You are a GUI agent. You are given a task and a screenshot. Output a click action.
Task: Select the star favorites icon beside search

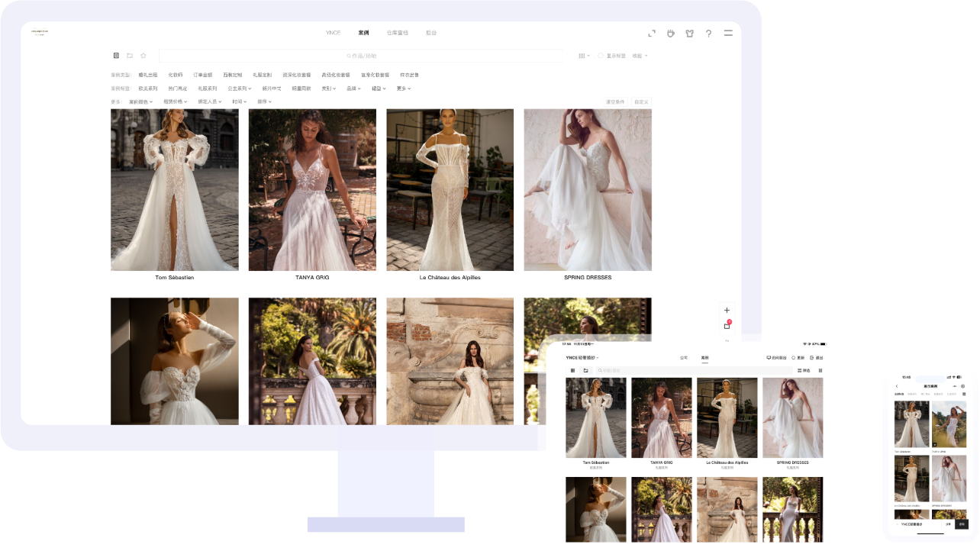143,56
